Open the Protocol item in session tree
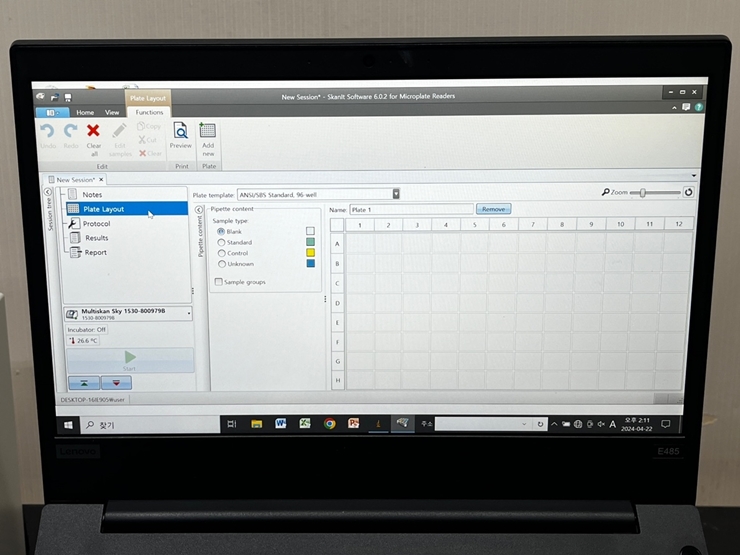Screen dimensions: 740x555 tap(97, 224)
